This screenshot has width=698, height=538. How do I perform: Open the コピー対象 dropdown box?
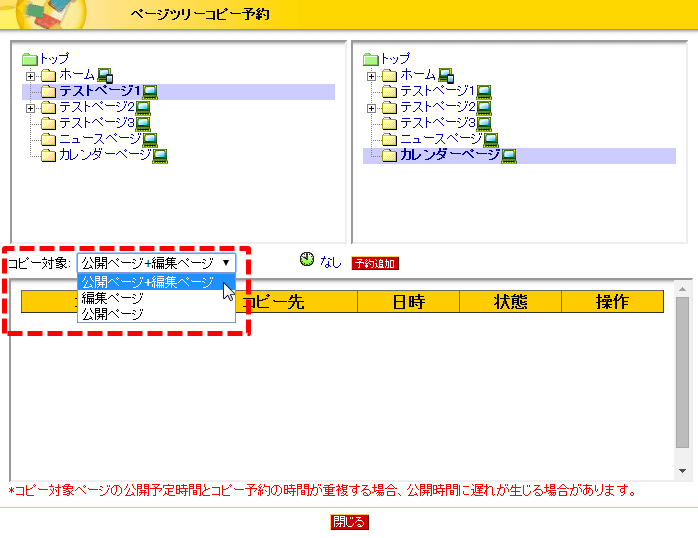click(156, 263)
